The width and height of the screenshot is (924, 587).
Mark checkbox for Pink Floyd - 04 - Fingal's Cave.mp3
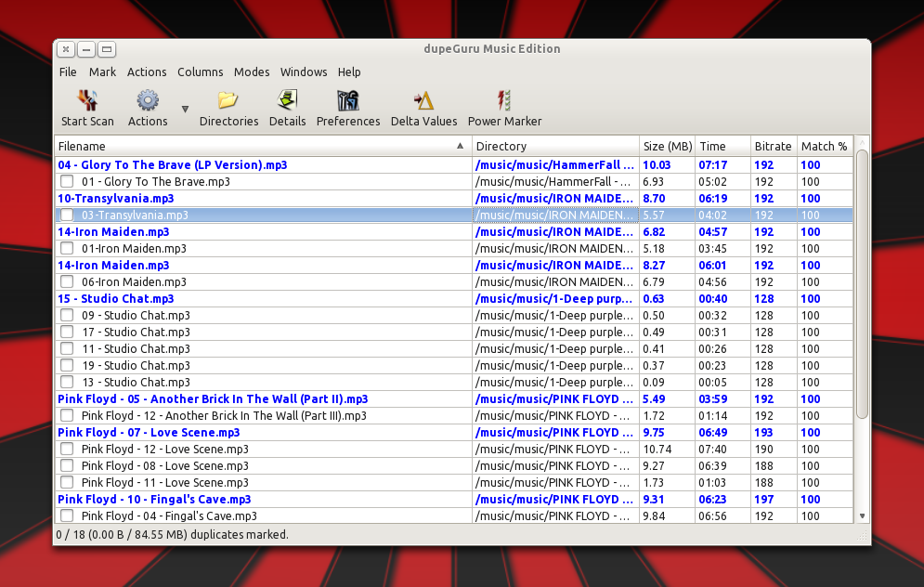pos(67,515)
